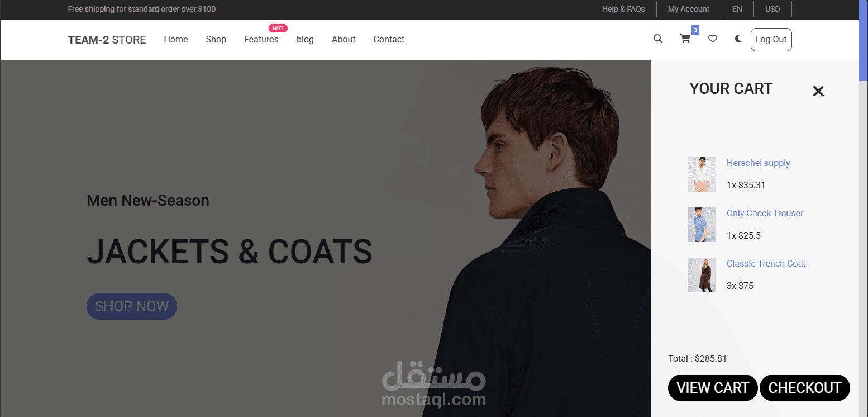Click the page vertical scrollbar thumb
Image resolution: width=868 pixels, height=417 pixels.
864,41
